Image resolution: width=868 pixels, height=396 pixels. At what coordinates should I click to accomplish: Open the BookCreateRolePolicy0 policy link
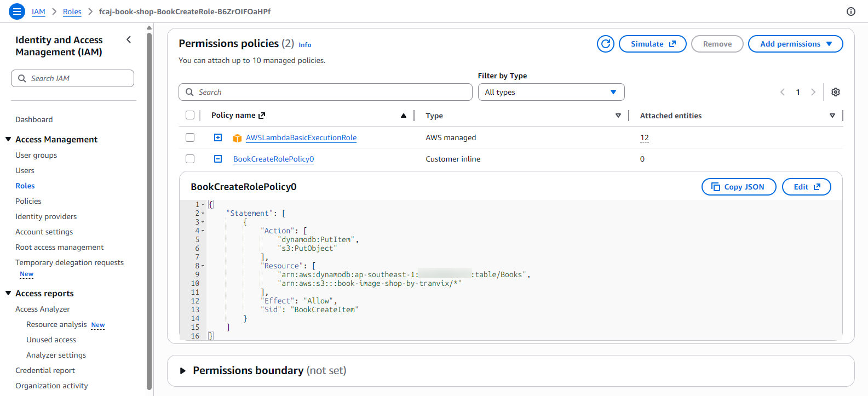click(273, 159)
